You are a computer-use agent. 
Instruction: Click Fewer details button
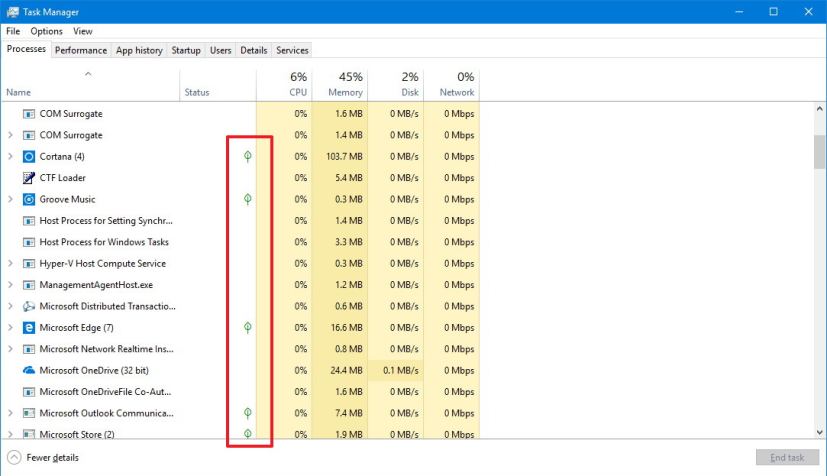tap(43, 458)
